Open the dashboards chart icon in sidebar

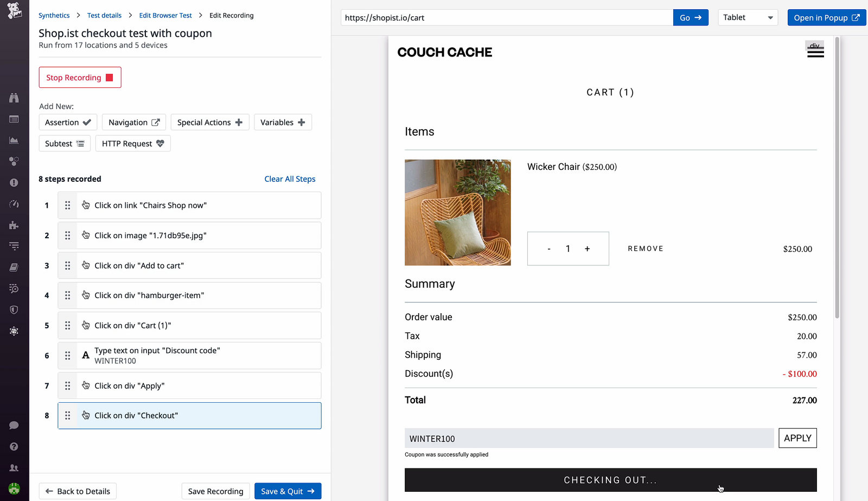click(14, 140)
